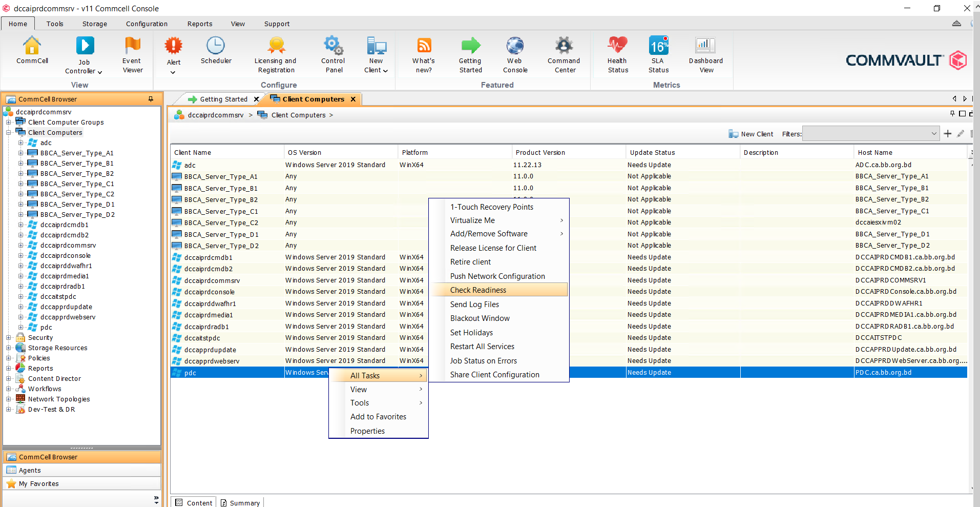
Task: Choose Send Log Files menu entry
Action: pos(499,305)
